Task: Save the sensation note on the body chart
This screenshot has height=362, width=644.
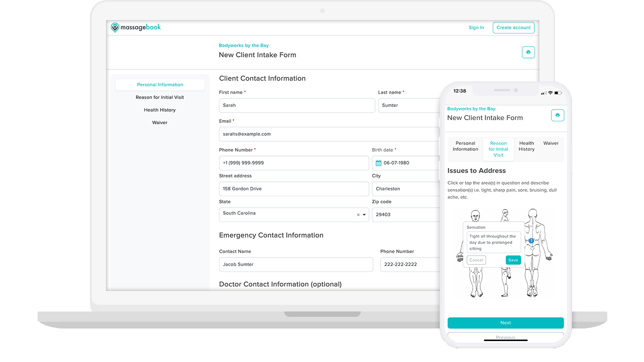Action: click(x=513, y=260)
